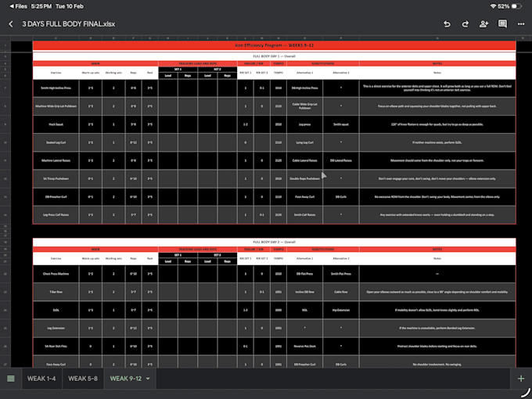
Task: Tap the Wi-Fi indicator in status bar
Action: pyautogui.click(x=494, y=6)
